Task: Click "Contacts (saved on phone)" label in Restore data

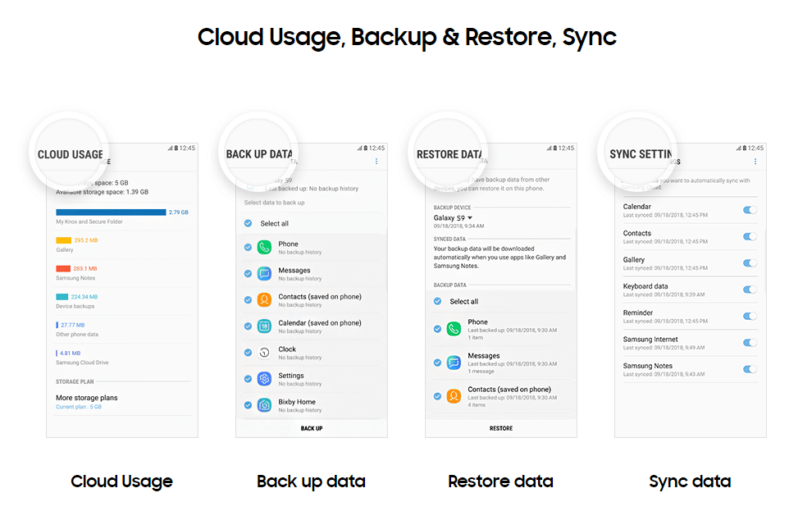Action: 509,390
